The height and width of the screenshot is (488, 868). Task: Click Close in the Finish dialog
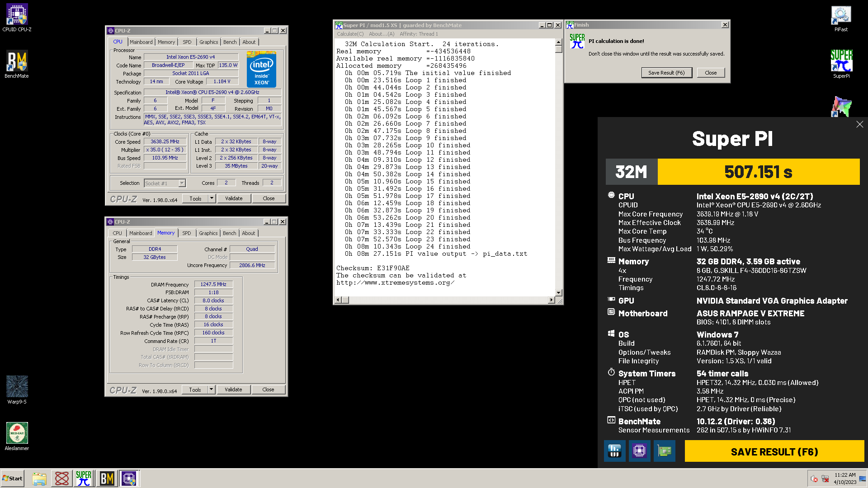[710, 73]
